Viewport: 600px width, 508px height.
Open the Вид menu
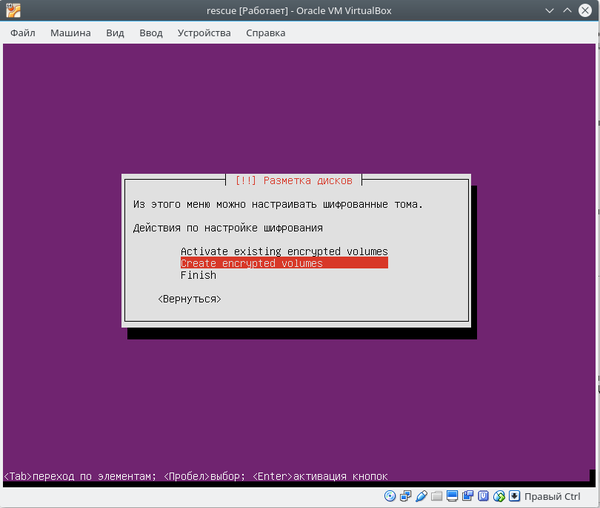(x=115, y=33)
